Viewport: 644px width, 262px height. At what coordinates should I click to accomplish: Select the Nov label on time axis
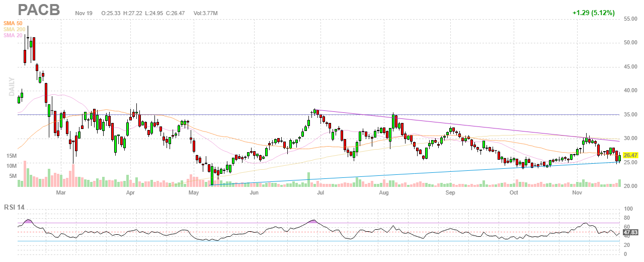(577, 192)
